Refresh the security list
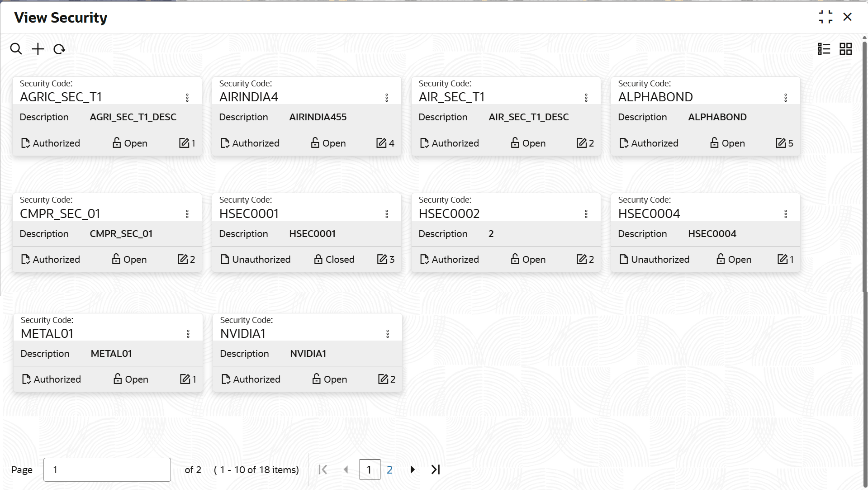 click(59, 49)
